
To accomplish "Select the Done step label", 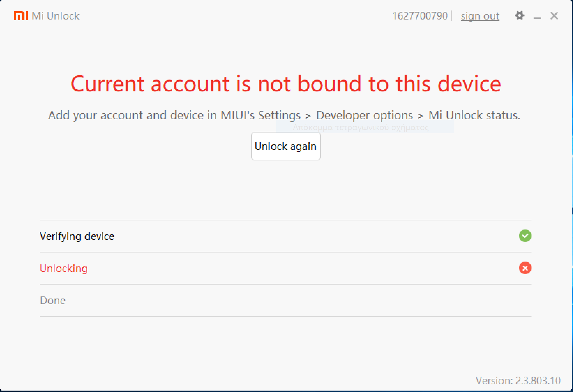I will (53, 301).
